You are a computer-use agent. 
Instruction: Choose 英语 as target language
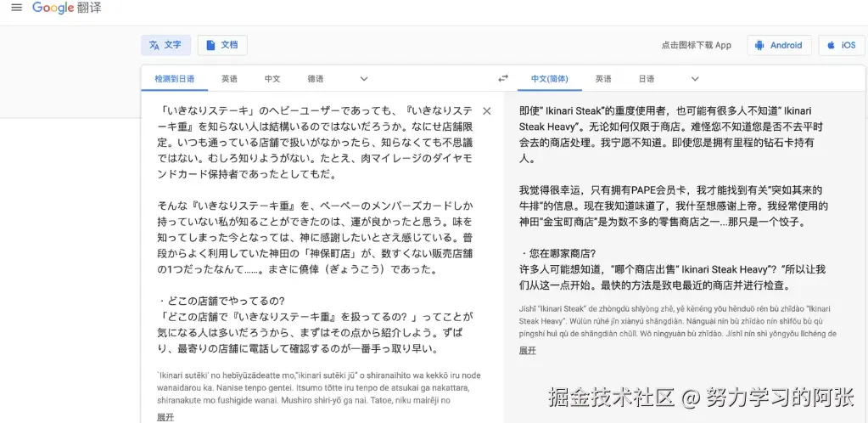603,79
